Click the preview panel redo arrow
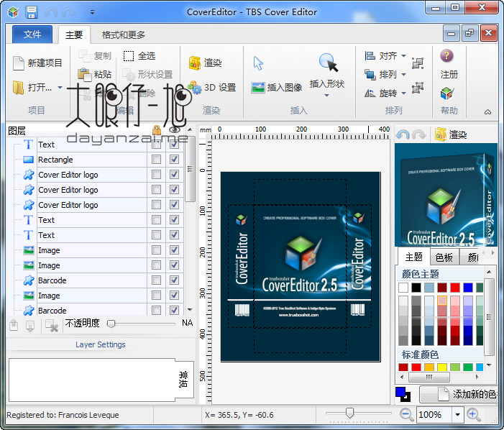This screenshot has width=504, height=430. [x=419, y=134]
